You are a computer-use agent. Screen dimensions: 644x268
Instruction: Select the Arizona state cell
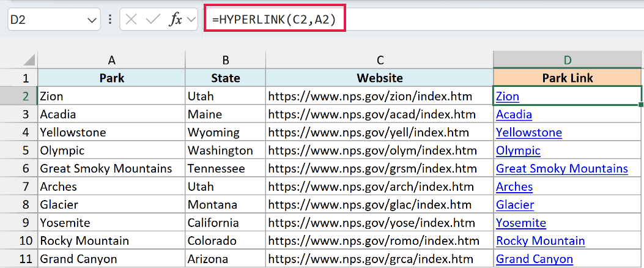click(226, 259)
